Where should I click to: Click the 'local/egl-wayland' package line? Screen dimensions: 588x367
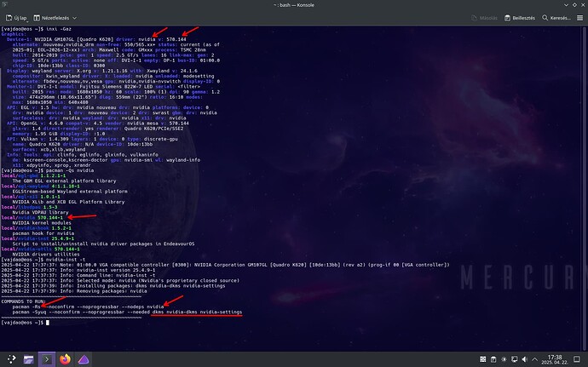pos(41,186)
